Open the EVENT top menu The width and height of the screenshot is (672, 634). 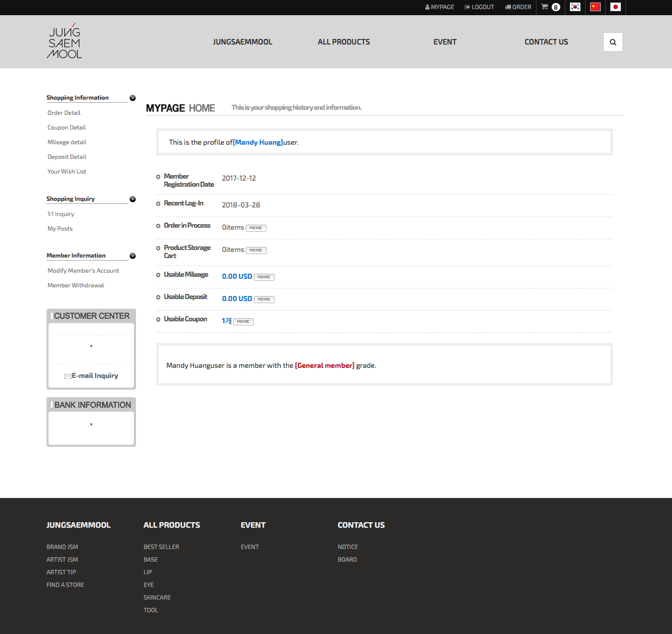[445, 42]
